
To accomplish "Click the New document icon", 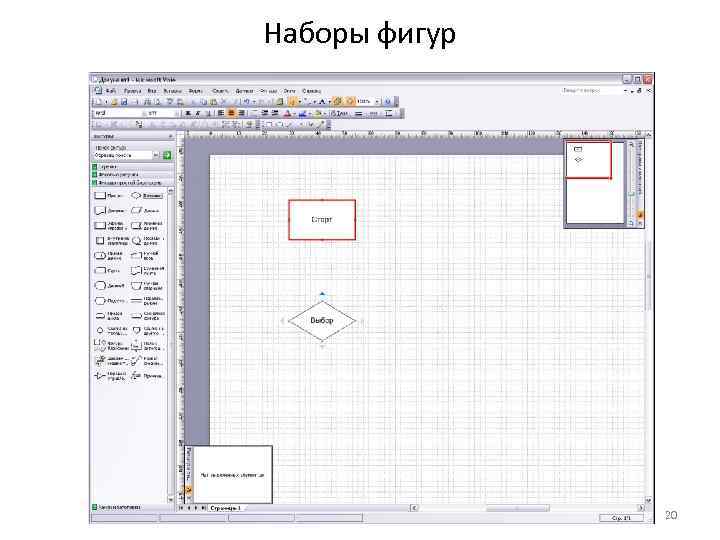I will pos(98,101).
